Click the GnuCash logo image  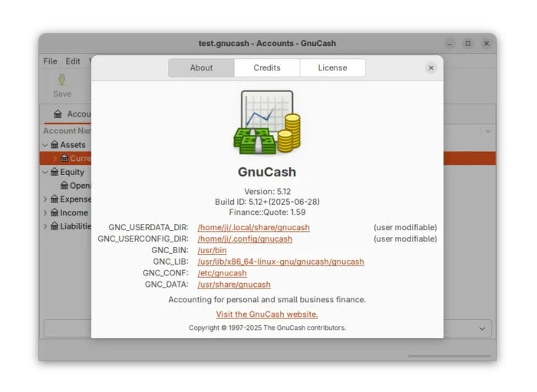[267, 123]
